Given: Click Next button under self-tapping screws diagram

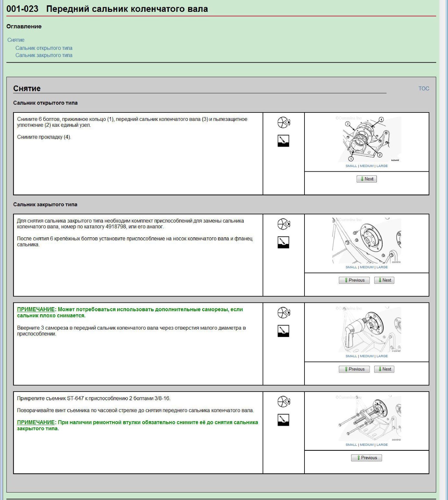Looking at the screenshot, I should pos(384,369).
